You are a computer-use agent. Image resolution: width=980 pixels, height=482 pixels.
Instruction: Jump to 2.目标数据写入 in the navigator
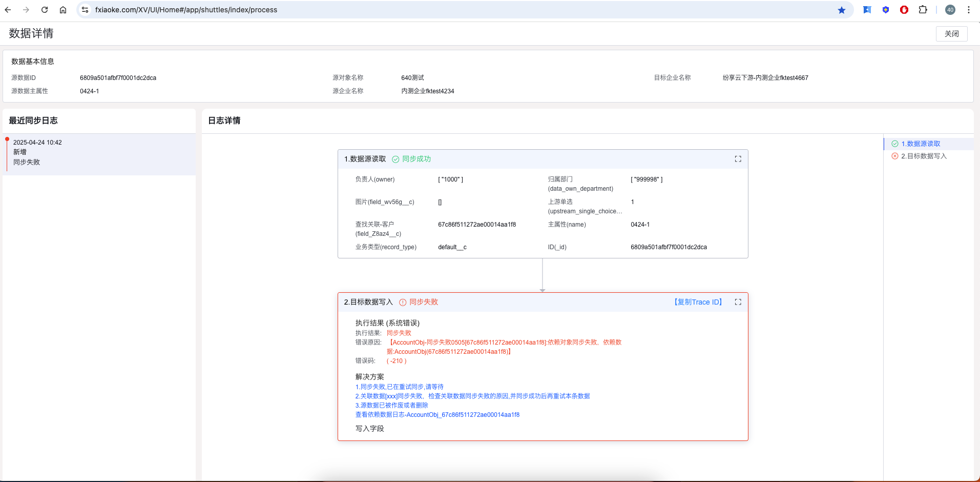coord(924,156)
